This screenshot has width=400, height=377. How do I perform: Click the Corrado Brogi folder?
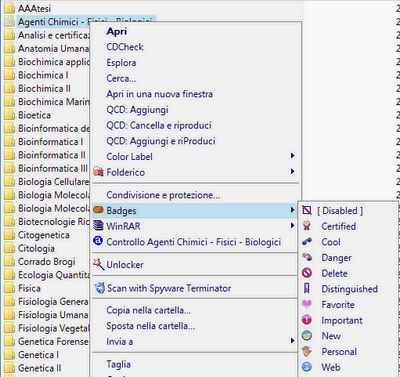tap(47, 262)
